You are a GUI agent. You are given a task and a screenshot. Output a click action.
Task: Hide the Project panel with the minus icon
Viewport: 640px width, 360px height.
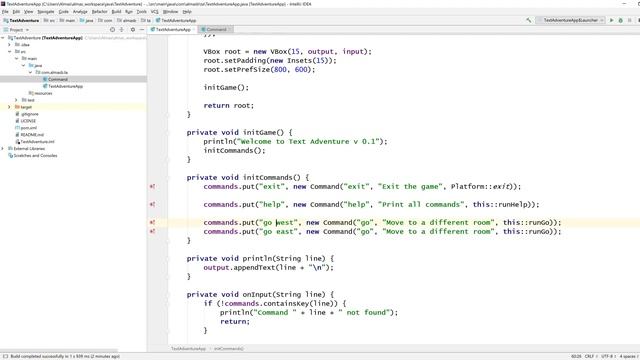142,30
